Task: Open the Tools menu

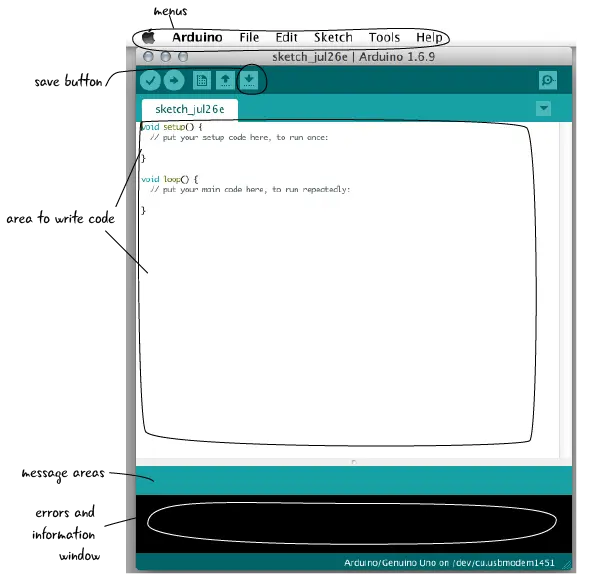Action: [x=384, y=37]
